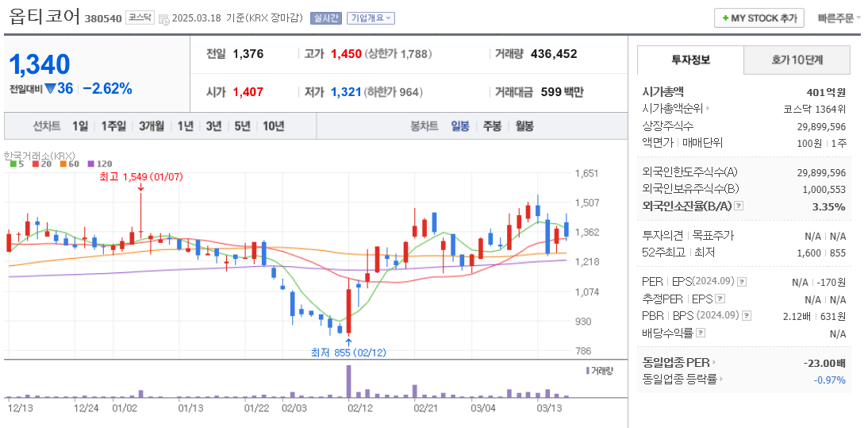Click the 코스닥 1364위 ranking value
Viewport: 868px width, 428px height.
pos(815,110)
